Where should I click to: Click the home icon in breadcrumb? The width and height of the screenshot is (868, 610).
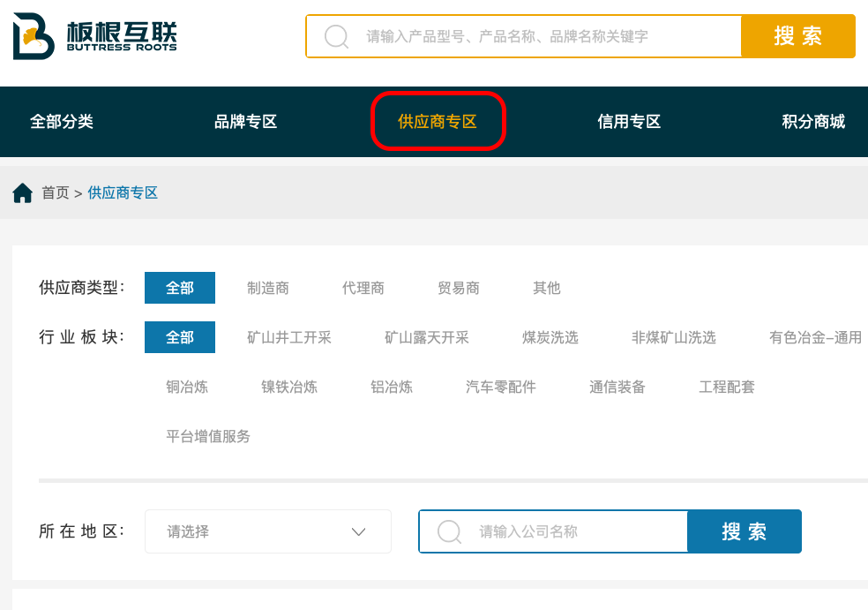pyautogui.click(x=23, y=192)
